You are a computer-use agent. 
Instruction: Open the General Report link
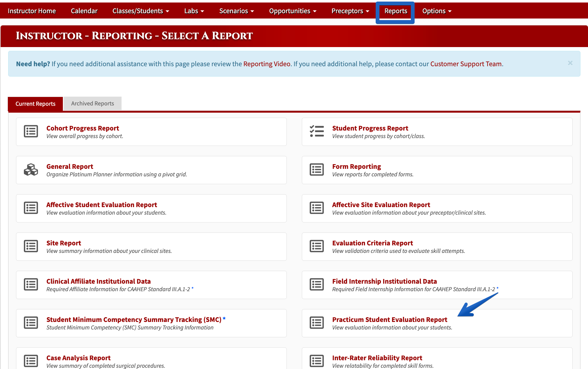click(70, 166)
